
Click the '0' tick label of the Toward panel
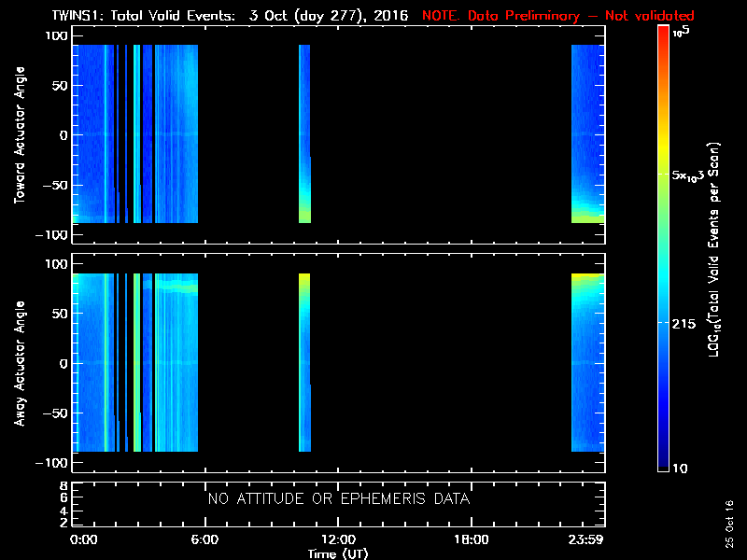[x=63, y=135]
